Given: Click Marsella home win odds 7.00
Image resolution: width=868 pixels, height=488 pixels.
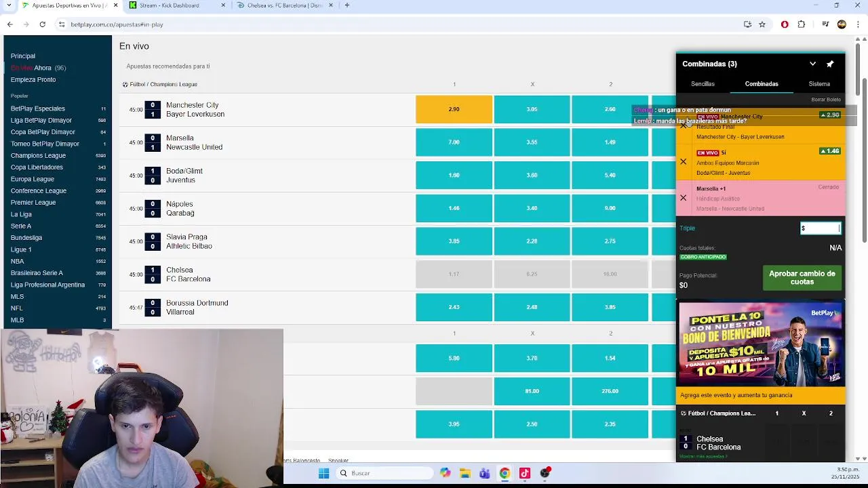Looking at the screenshot, I should 454,142.
